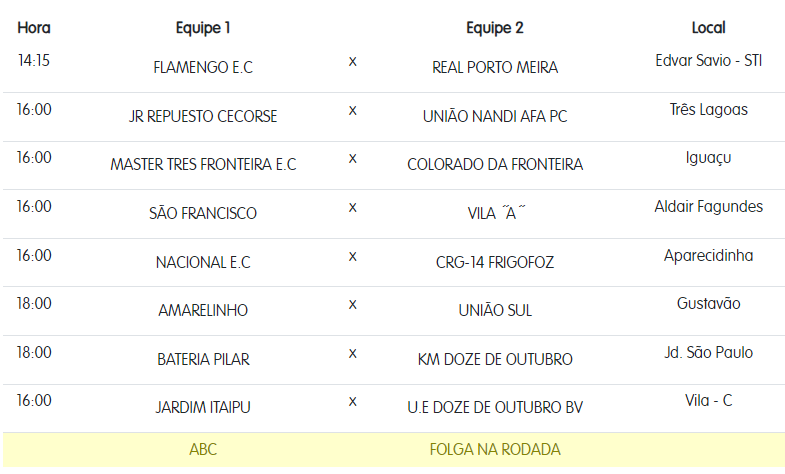
Task: Select MASTER TRES FRONTEIRA E.C
Action: (x=203, y=164)
